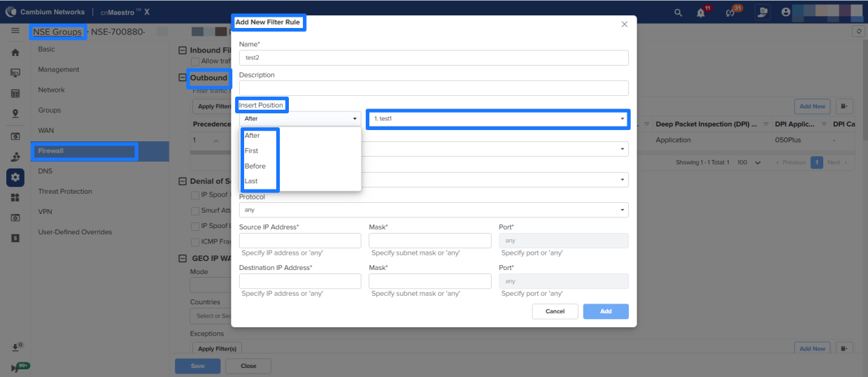Open notifications bell with 11 alerts
This screenshot has height=377, width=868.
701,13
